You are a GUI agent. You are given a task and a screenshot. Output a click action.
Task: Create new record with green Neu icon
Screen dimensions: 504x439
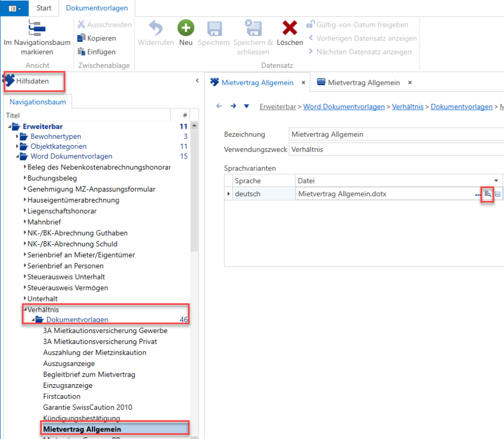click(186, 28)
